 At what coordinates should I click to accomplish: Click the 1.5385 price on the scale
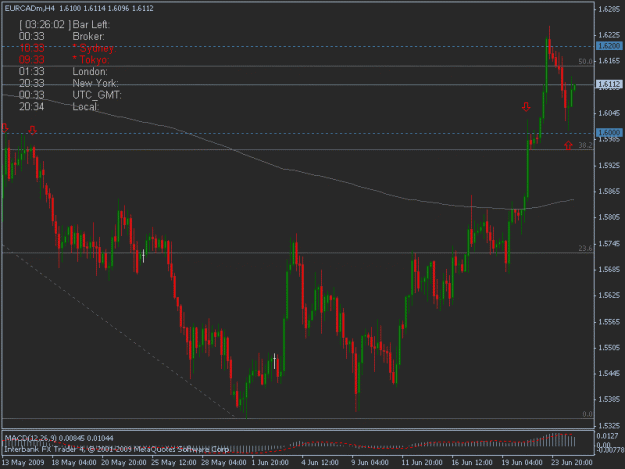tap(609, 399)
